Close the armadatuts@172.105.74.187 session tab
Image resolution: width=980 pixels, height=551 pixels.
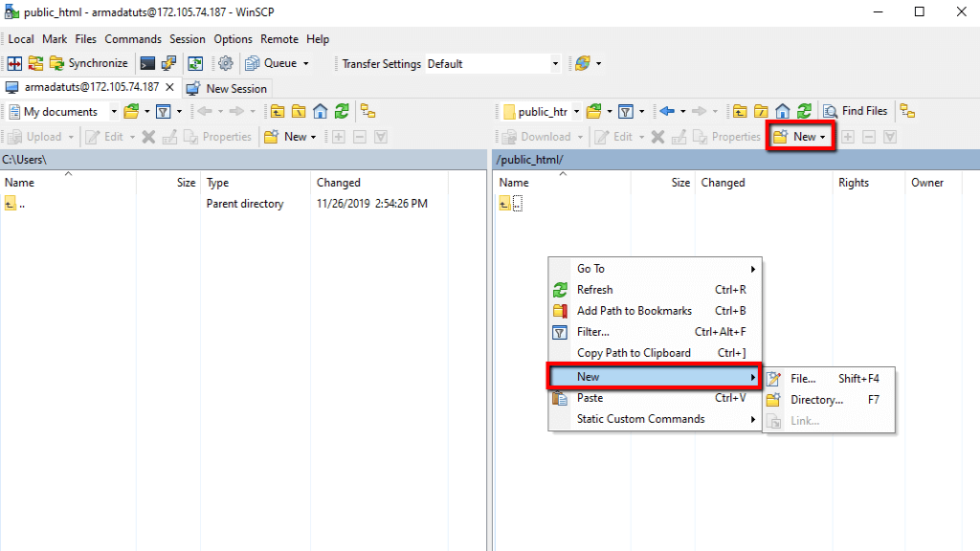(169, 87)
